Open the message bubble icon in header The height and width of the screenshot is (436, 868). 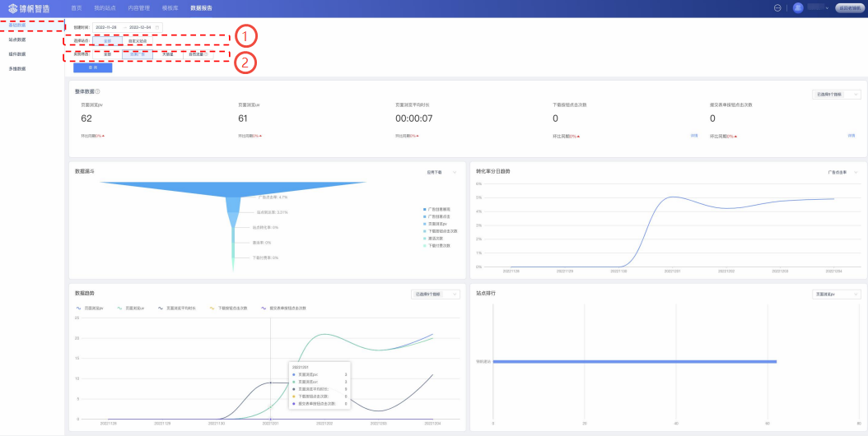[x=777, y=8]
